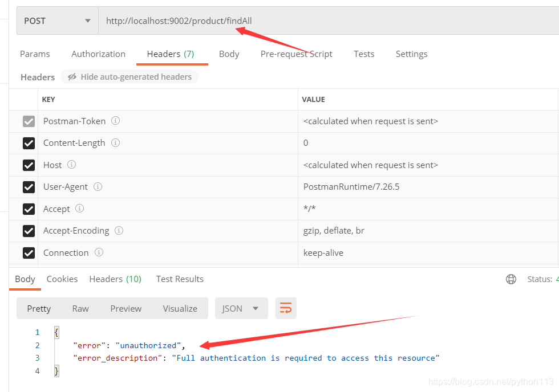
Task: Select the Postman-Token key cell
Action: 168,121
